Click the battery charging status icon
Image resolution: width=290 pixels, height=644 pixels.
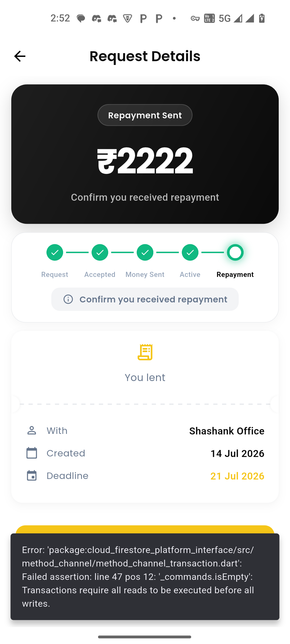pyautogui.click(x=262, y=18)
